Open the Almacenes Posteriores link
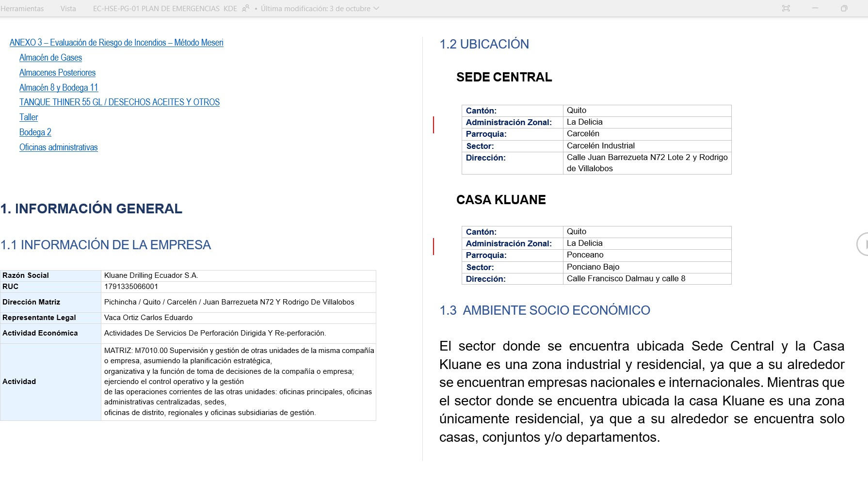868x481 pixels. coord(57,73)
